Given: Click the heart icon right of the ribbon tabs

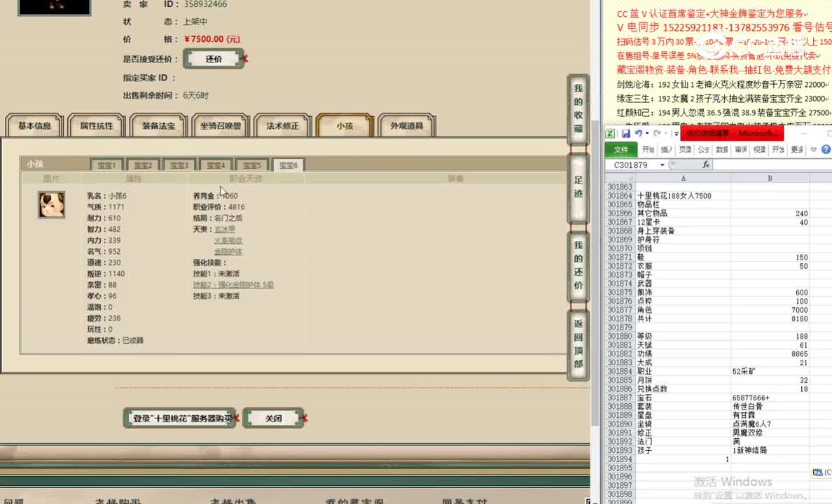Looking at the screenshot, I should (813, 148).
